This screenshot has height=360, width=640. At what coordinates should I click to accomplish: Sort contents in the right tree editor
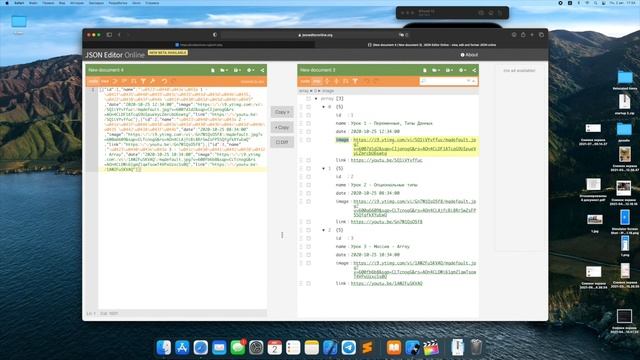point(346,81)
